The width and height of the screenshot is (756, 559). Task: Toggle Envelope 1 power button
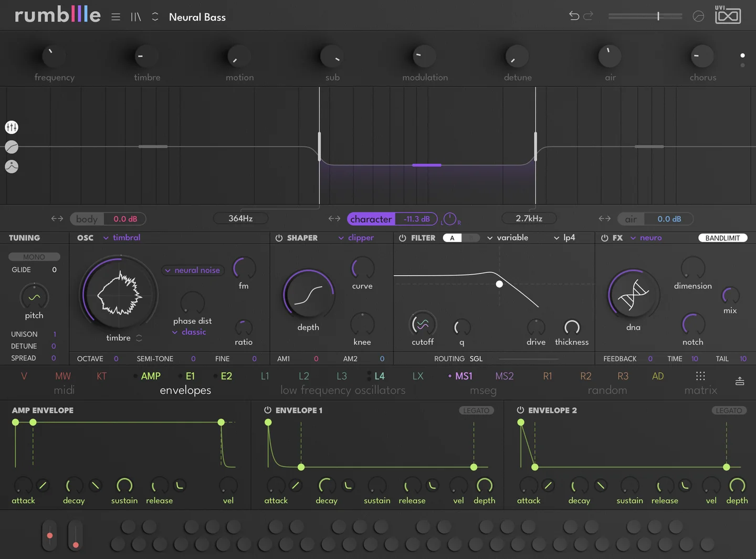(268, 410)
